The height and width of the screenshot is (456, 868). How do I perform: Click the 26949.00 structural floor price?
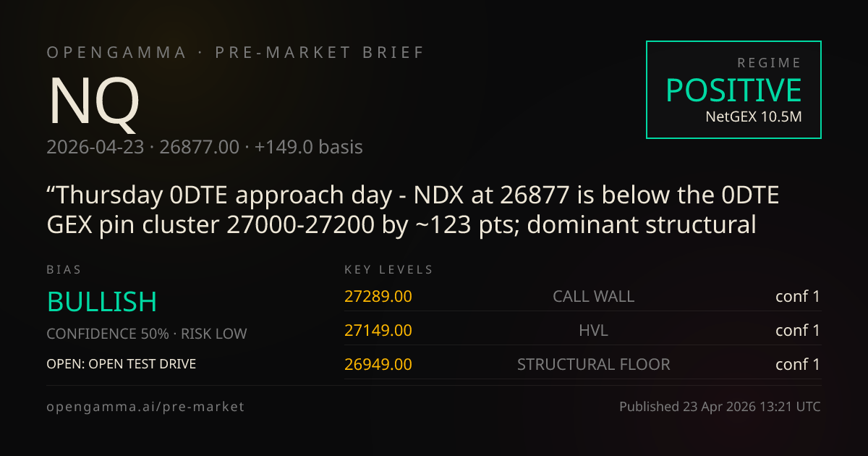378,364
